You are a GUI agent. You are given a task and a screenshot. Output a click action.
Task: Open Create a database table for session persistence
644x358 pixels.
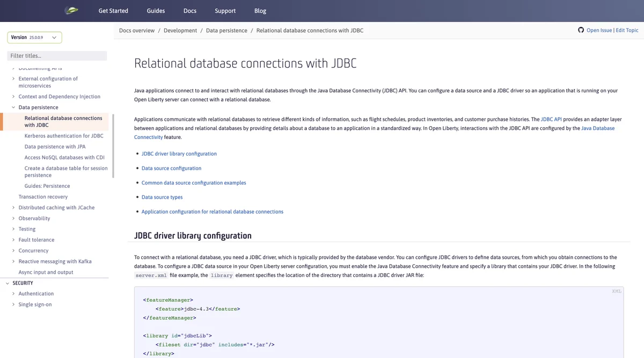point(66,172)
